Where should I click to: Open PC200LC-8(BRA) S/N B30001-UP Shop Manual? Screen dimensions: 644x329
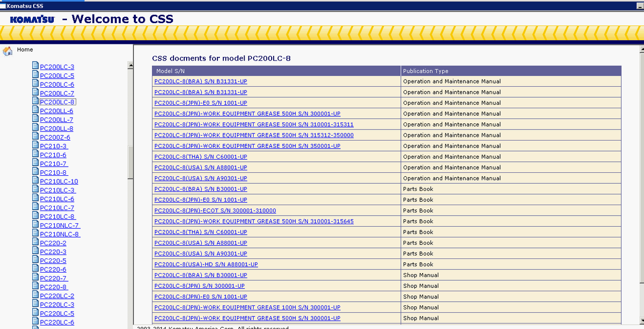pos(201,275)
